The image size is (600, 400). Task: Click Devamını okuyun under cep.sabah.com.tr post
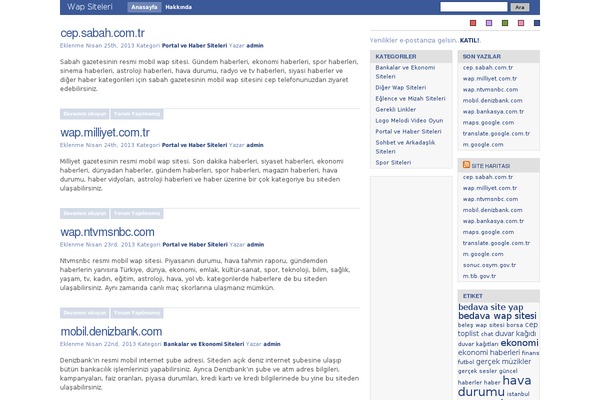(85, 114)
